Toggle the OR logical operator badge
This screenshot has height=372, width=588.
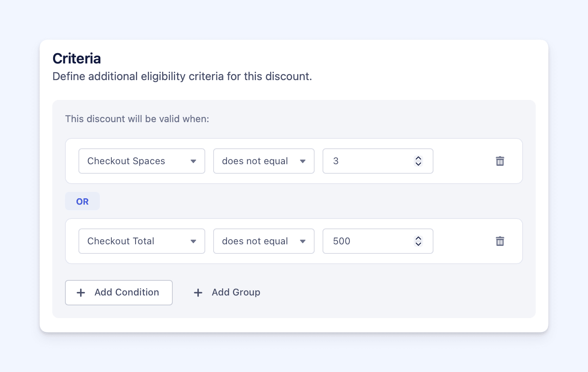[x=82, y=201]
